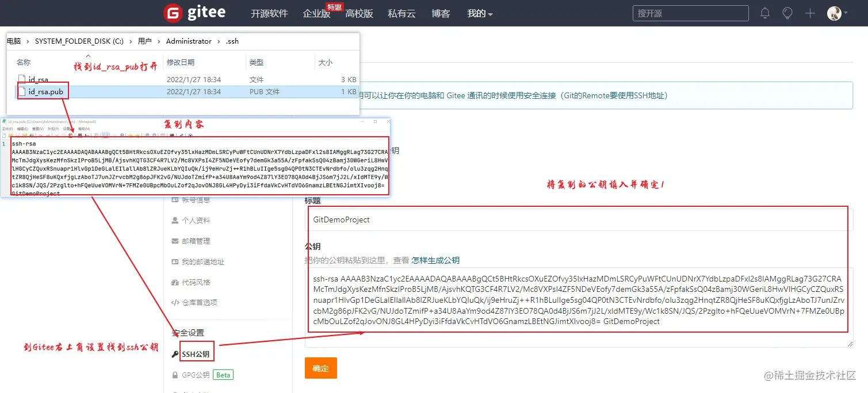Click the lightbulb icon in Gitee header
This screenshot has width=868, height=393.
coord(787,13)
